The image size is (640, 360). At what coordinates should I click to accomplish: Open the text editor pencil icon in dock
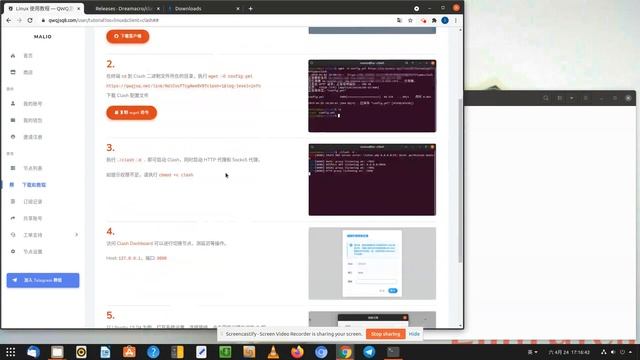tap(201, 352)
